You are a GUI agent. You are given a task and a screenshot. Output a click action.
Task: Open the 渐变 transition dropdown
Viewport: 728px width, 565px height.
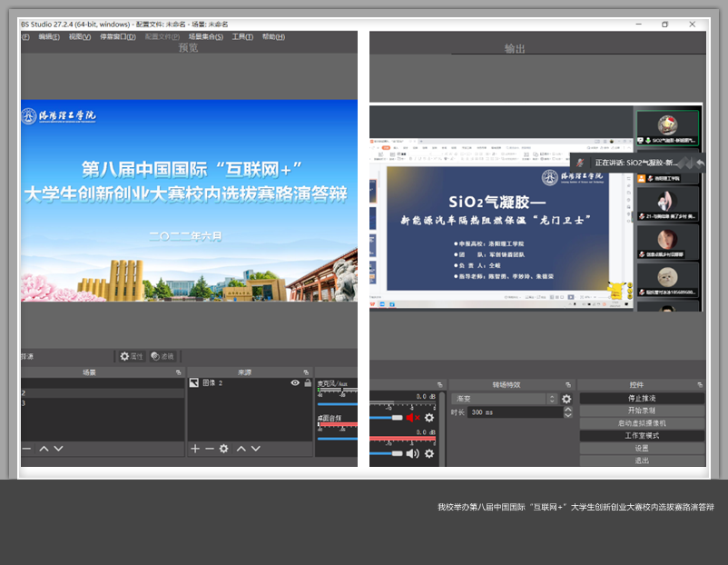504,399
